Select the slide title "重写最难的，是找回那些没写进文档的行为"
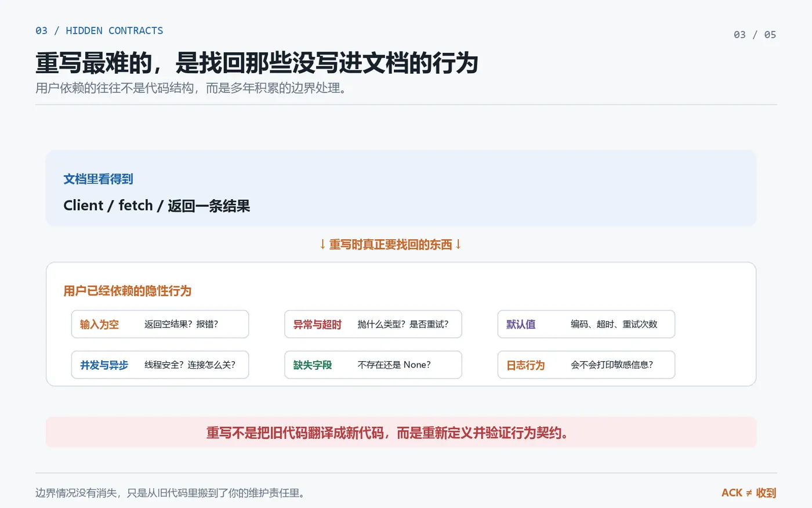The image size is (812, 508). 257,63
